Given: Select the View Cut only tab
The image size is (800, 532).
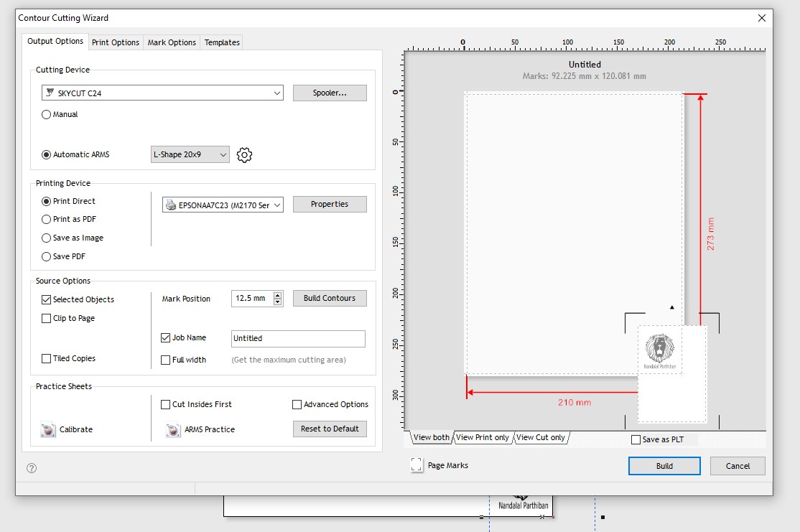Looking at the screenshot, I should click(x=540, y=438).
